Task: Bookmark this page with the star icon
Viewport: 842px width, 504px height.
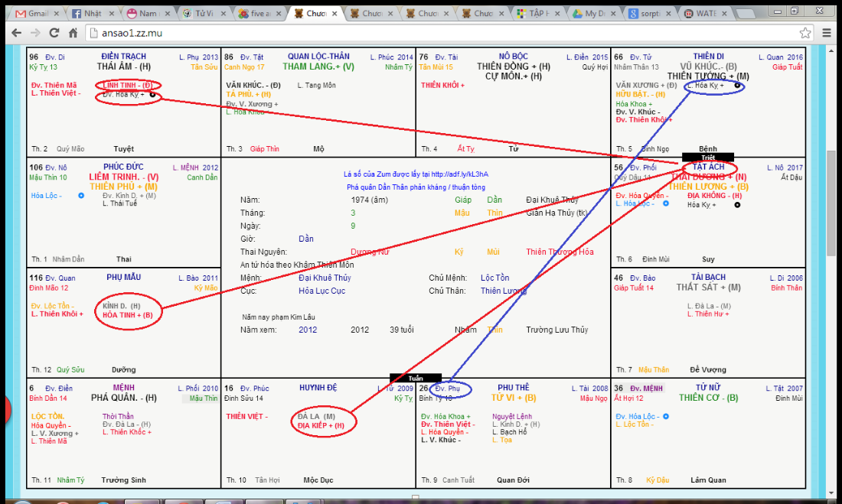Action: [805, 33]
